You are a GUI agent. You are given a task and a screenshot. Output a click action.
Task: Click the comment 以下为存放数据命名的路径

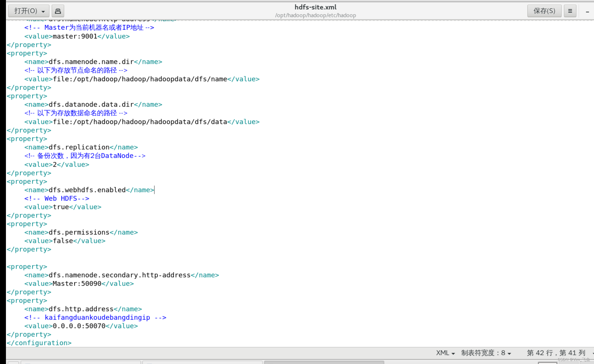point(76,113)
